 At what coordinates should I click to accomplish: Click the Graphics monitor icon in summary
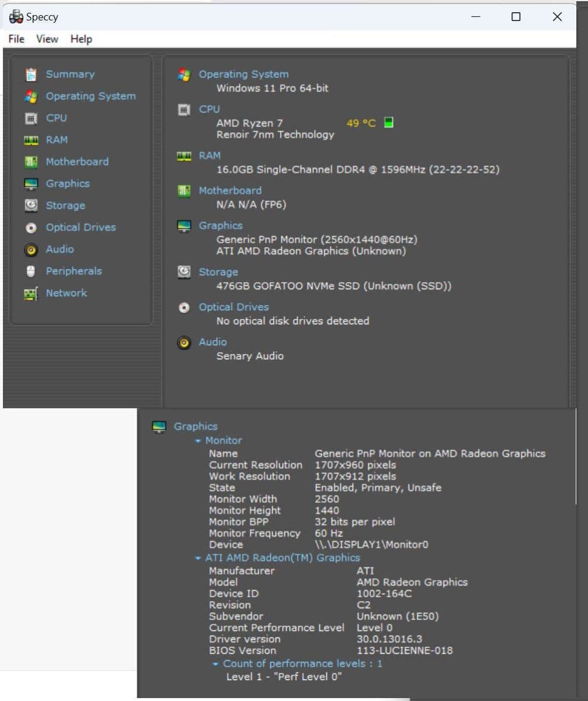coord(184,226)
